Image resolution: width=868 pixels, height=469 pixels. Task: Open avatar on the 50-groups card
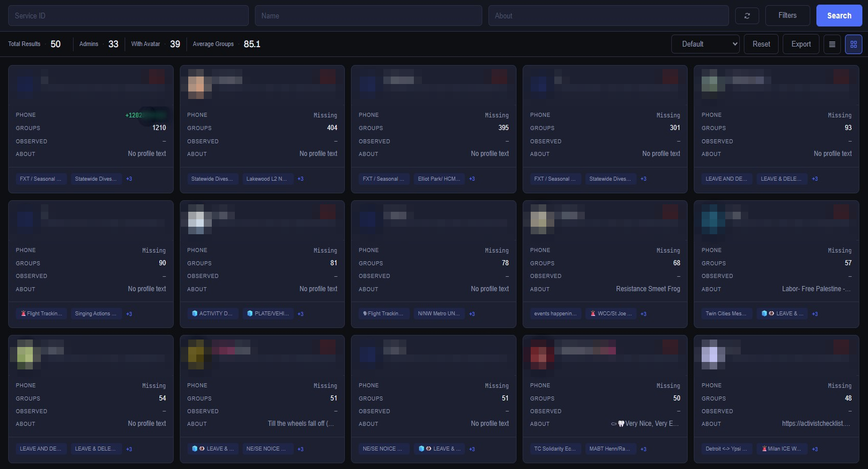(x=539, y=354)
